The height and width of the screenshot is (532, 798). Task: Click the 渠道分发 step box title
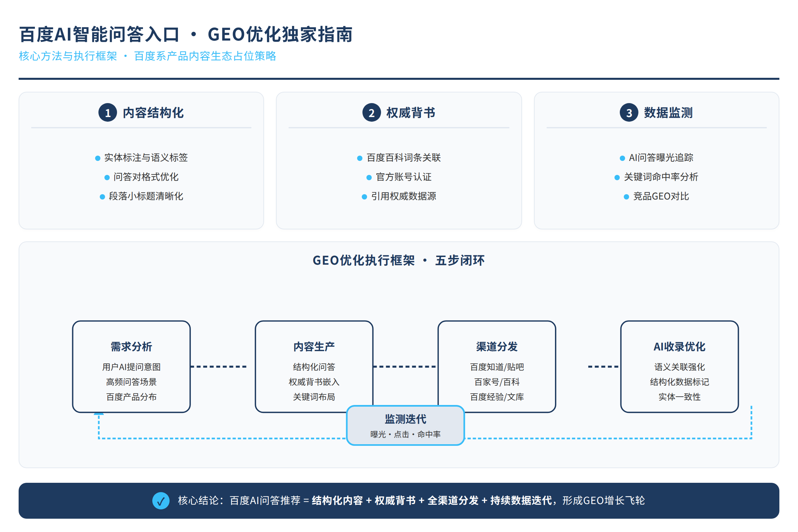point(497,346)
